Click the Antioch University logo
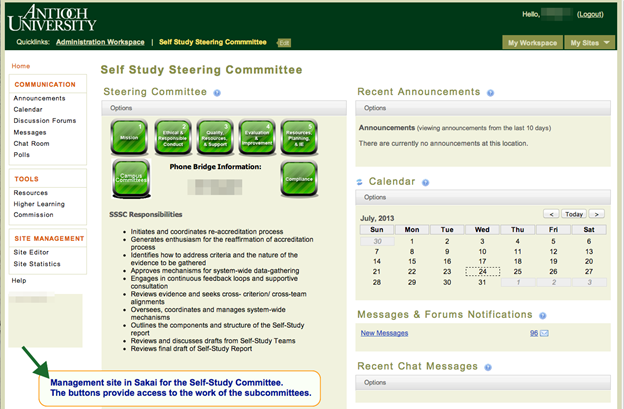This screenshot has width=624, height=409. pyautogui.click(x=52, y=18)
